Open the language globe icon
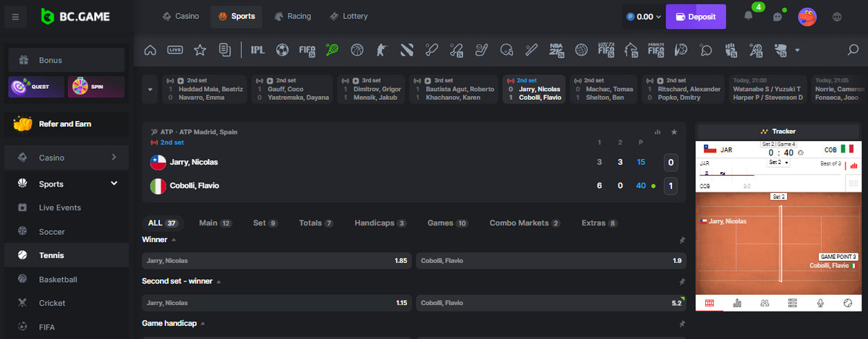The image size is (868, 339). pyautogui.click(x=837, y=16)
